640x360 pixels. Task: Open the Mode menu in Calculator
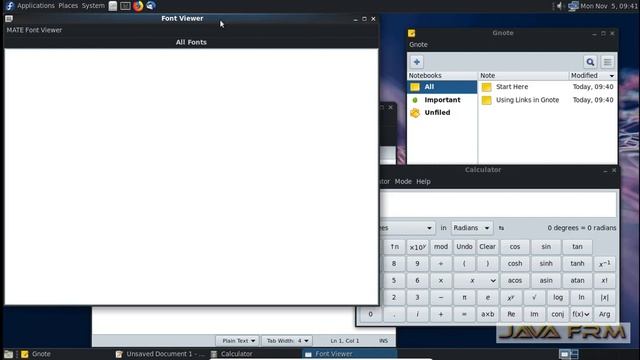[x=403, y=182]
